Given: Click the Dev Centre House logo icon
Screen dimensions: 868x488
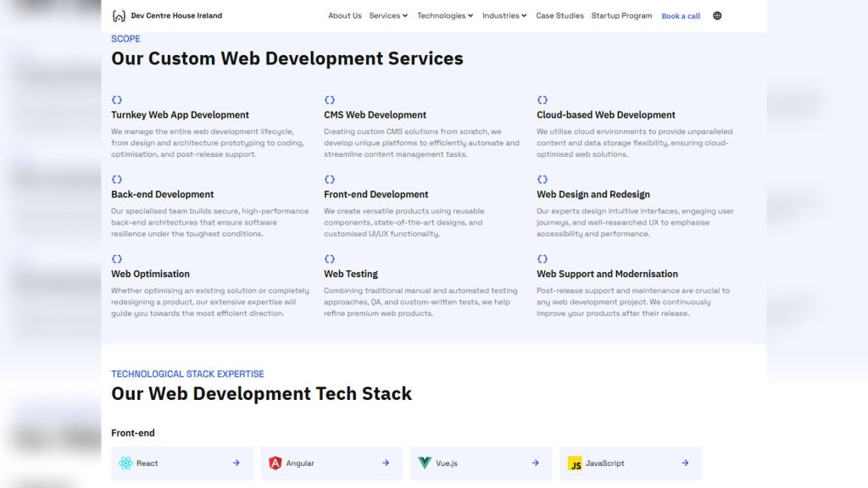Looking at the screenshot, I should pos(119,16).
